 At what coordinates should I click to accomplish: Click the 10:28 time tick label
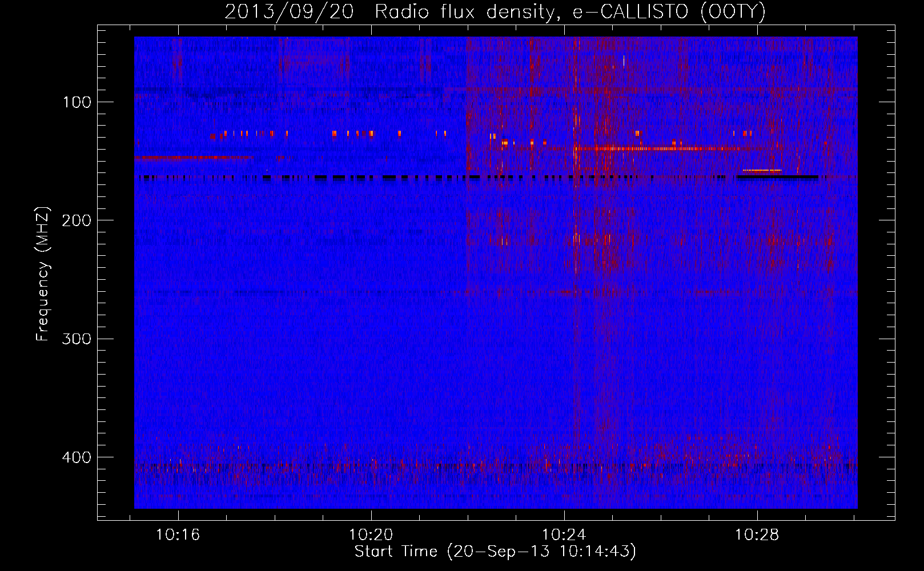757,535
